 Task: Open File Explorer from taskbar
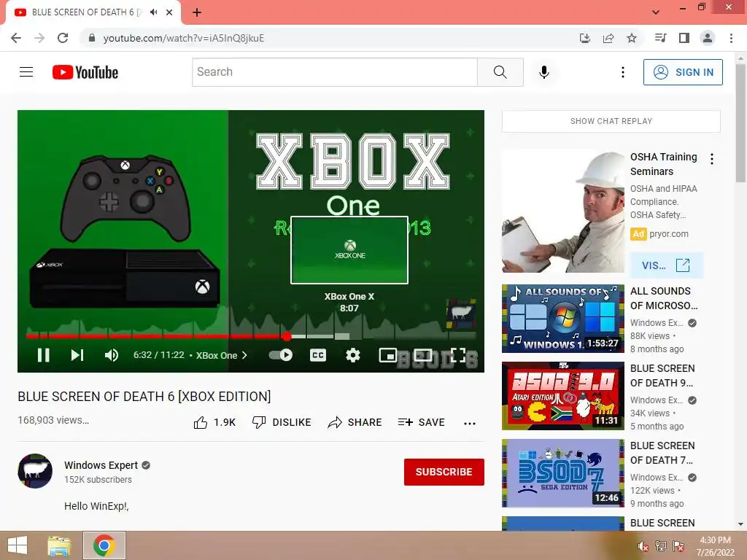[x=59, y=545]
